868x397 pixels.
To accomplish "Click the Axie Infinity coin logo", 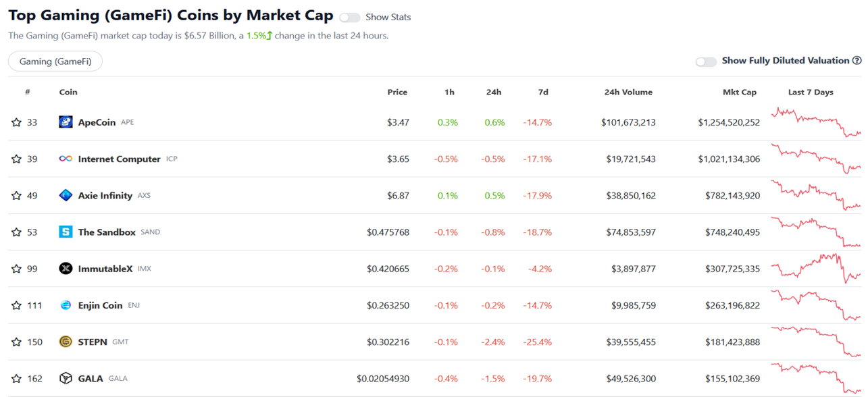I will click(x=66, y=195).
